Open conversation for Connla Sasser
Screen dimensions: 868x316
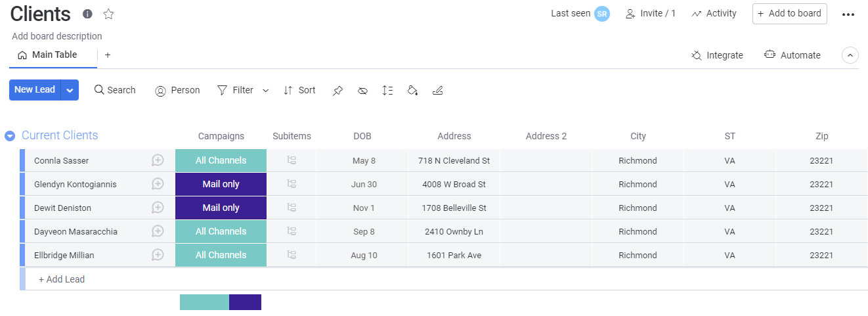(x=158, y=160)
